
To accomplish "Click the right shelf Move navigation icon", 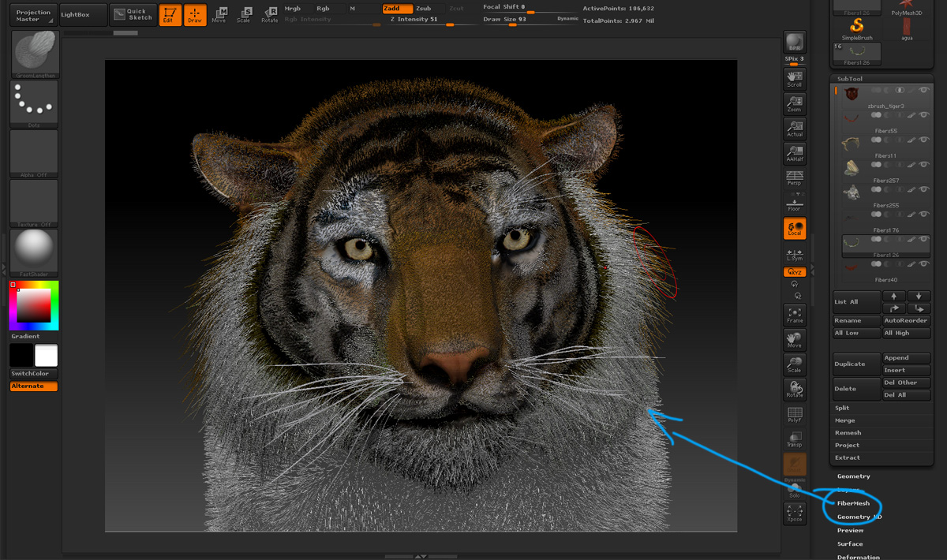I will click(x=795, y=340).
